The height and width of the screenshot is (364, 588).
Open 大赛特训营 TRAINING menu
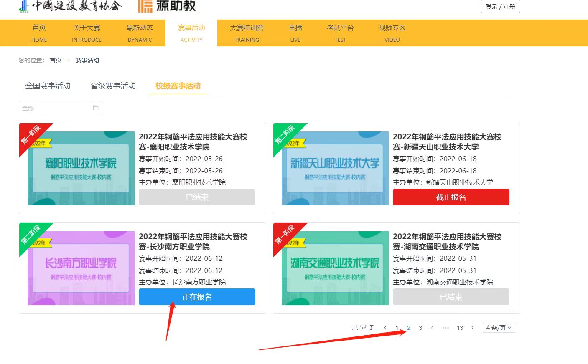click(247, 33)
